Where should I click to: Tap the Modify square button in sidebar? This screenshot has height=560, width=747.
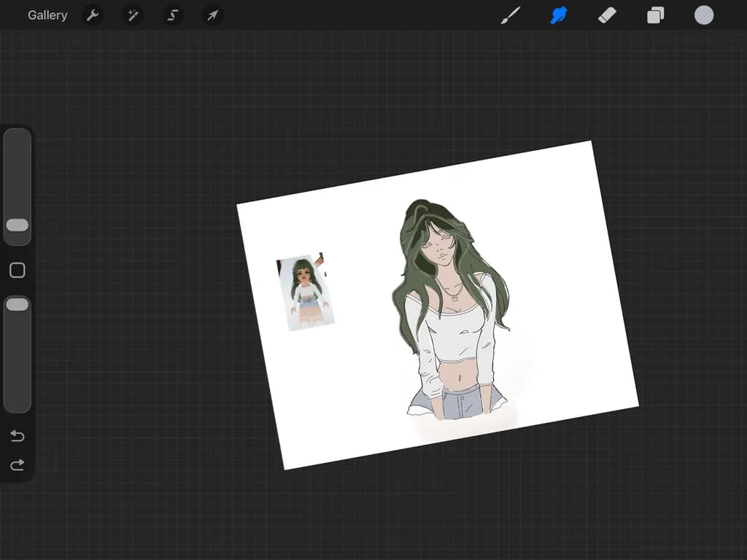pos(18,271)
